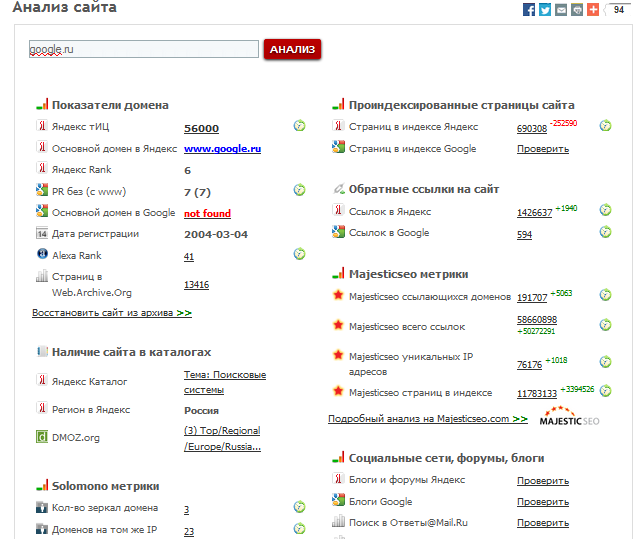Screen dimensions: 635x539
Task: Share via email envelope icon
Action: [561, 9]
